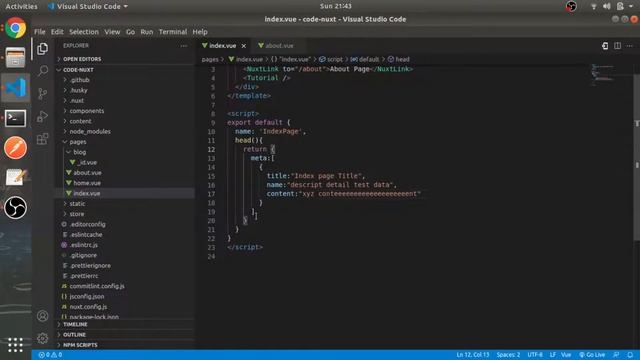The height and width of the screenshot is (360, 640).
Task: Expand components folder
Action: point(87,111)
